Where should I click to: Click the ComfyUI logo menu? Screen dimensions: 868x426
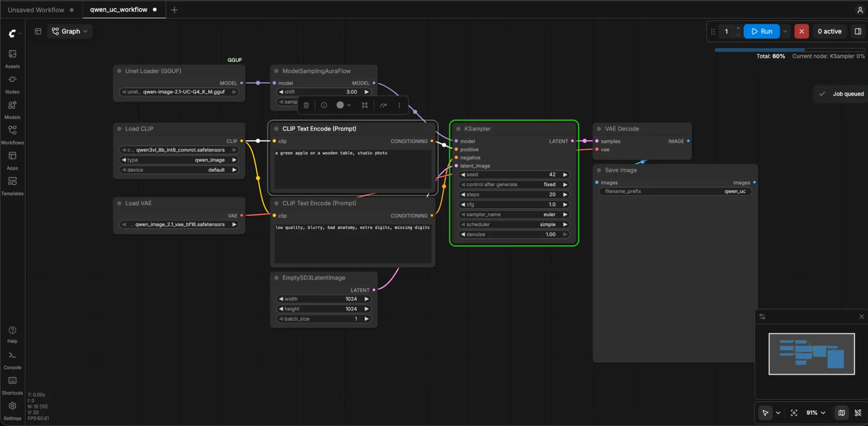click(15, 34)
